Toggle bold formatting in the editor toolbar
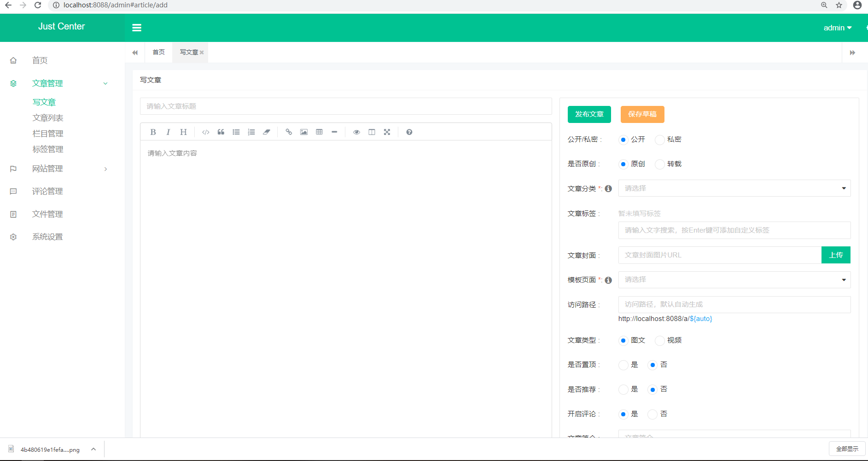868x461 pixels. click(153, 132)
